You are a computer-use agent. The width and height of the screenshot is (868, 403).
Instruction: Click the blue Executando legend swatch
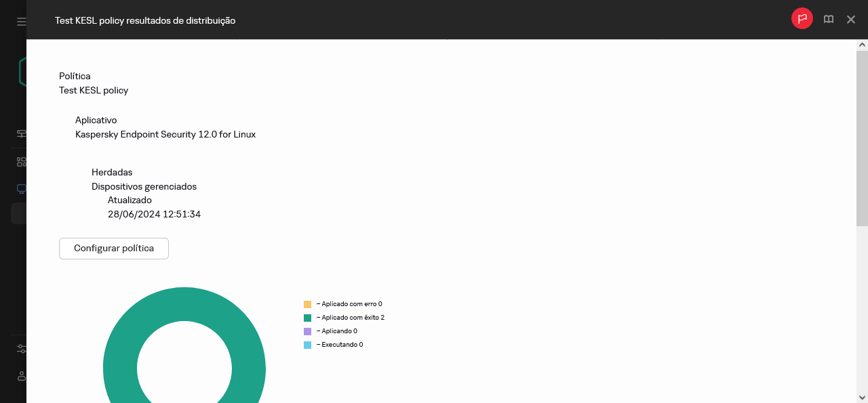pyautogui.click(x=307, y=345)
